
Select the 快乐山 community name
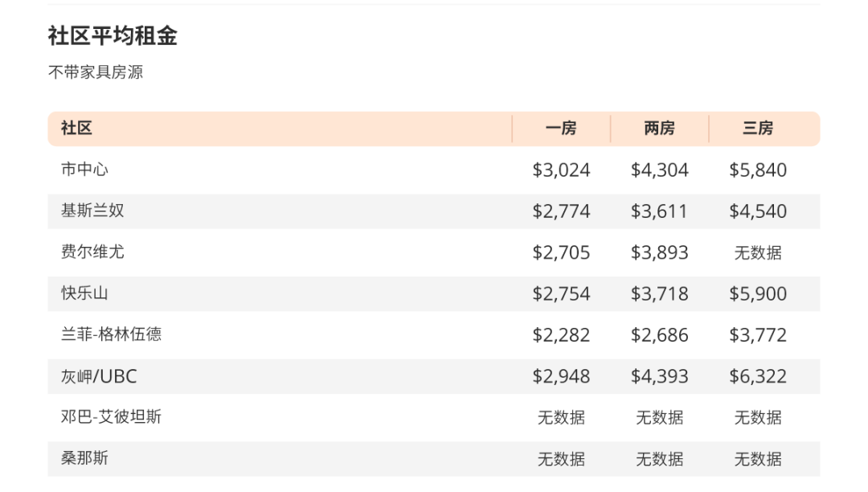(84, 293)
